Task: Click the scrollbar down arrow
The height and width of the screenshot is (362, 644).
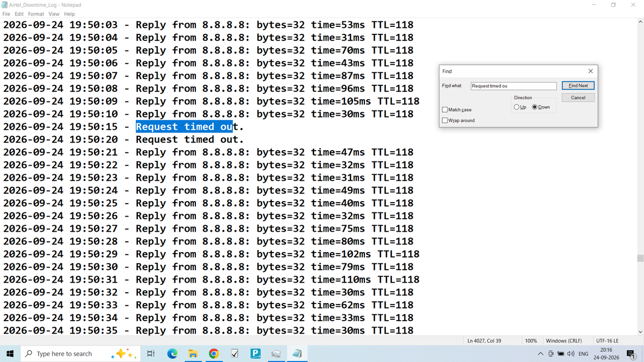Action: [639, 331]
